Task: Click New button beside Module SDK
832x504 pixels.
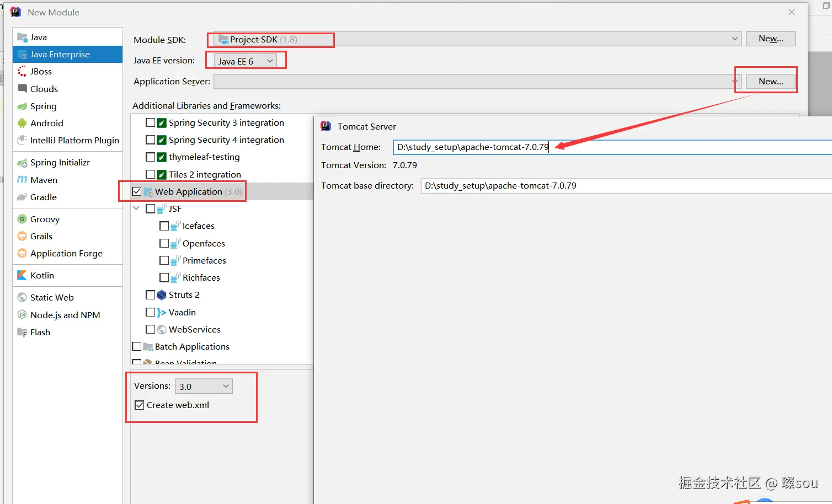Action: point(770,39)
